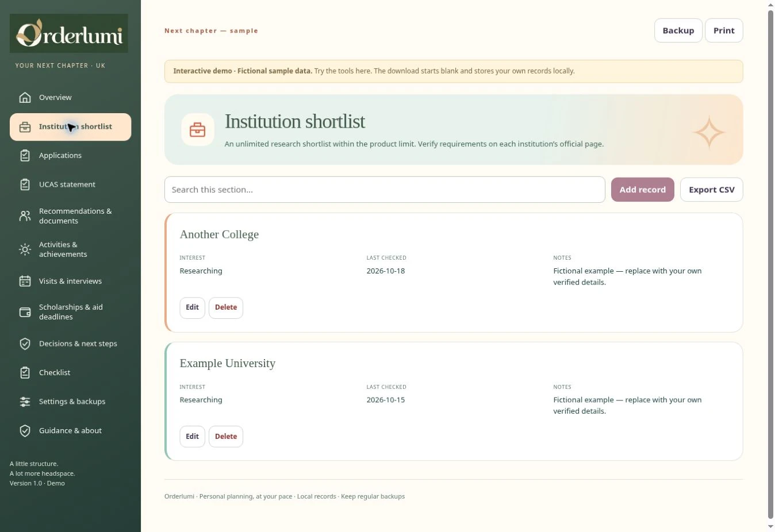
Task: Click the Example University card title
Action: coord(228,363)
